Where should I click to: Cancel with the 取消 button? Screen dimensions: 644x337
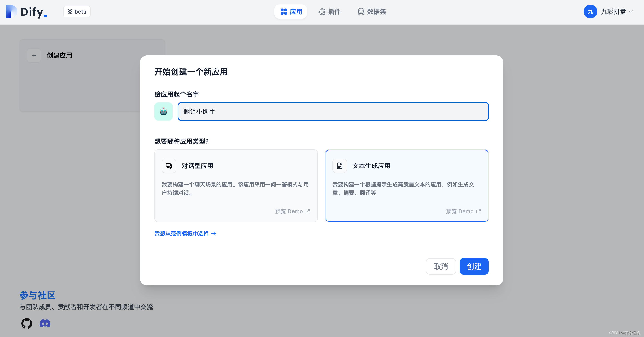click(x=441, y=266)
